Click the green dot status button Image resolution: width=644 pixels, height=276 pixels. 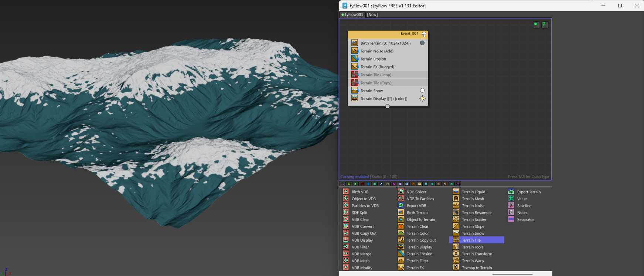536,25
